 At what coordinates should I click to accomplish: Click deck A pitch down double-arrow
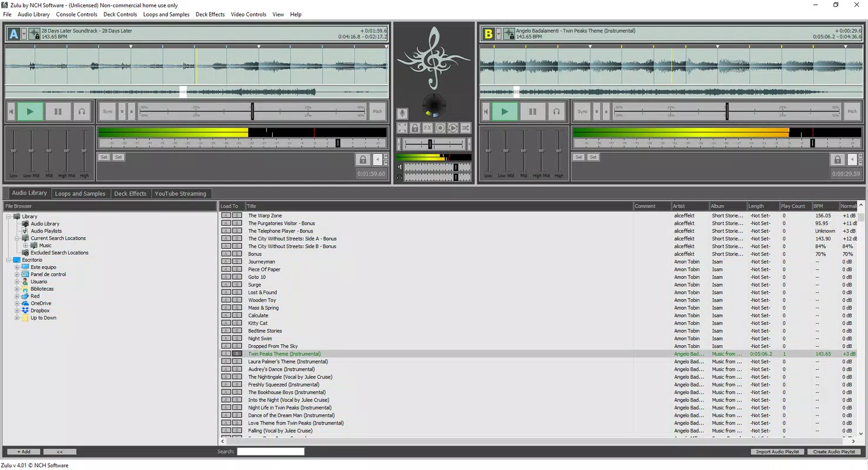122,111
